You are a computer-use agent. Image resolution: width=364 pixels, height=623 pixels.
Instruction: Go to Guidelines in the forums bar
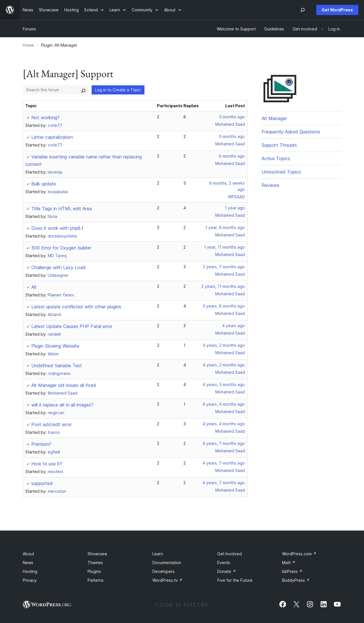click(x=274, y=29)
